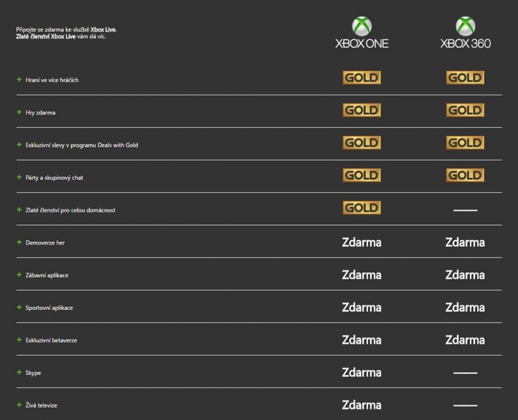This screenshot has height=420, width=518.
Task: Click Xbox 360 Zdarma for Demoverze her
Action: 465,242
